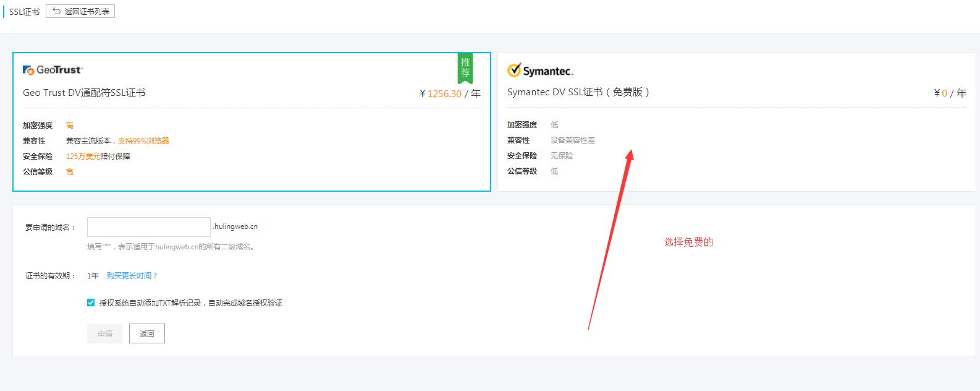The width and height of the screenshot is (980, 391).
Task: Click the SSL证书 page heading
Action: pyautogui.click(x=24, y=12)
